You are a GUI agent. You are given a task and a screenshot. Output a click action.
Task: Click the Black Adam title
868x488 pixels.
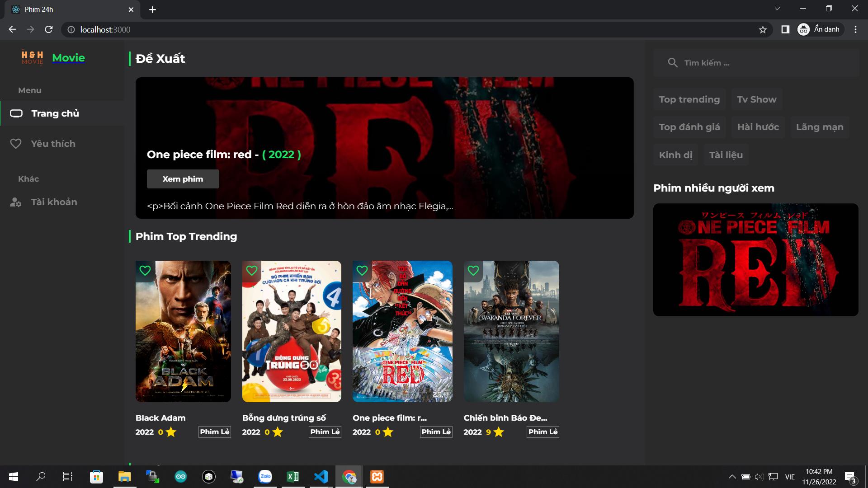[x=160, y=418]
